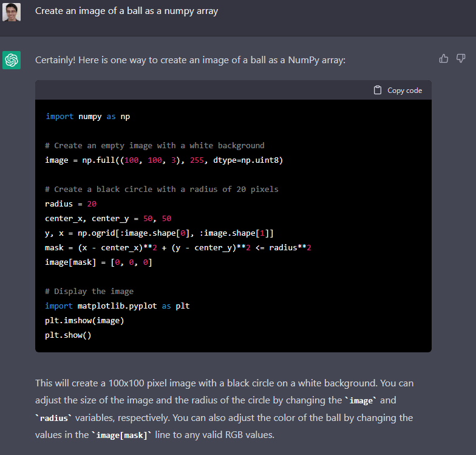Click the 'import numpy as np' code line
Image resolution: width=476 pixels, height=455 pixels.
coord(87,116)
